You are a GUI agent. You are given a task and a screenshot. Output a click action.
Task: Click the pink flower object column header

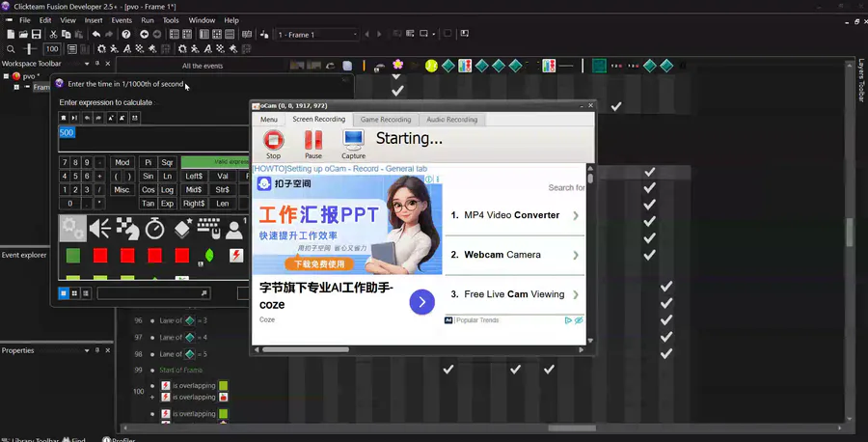397,66
